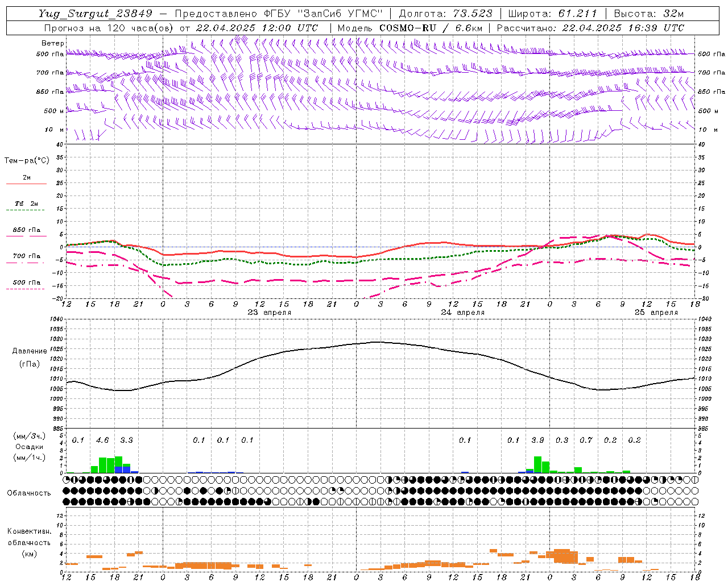Screen dimensions: 728x582
Task: Click the Тем-ра(°C) panel label
Action: (27, 161)
